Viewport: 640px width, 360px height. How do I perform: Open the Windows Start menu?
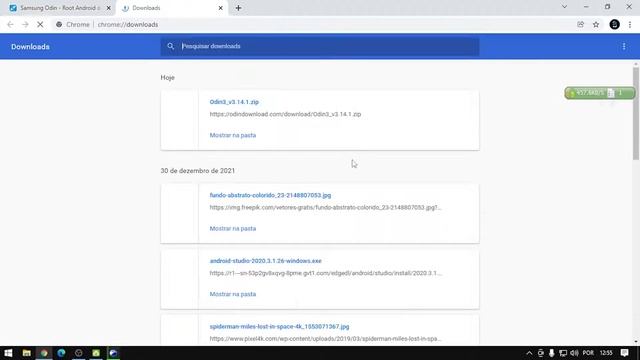[8, 353]
